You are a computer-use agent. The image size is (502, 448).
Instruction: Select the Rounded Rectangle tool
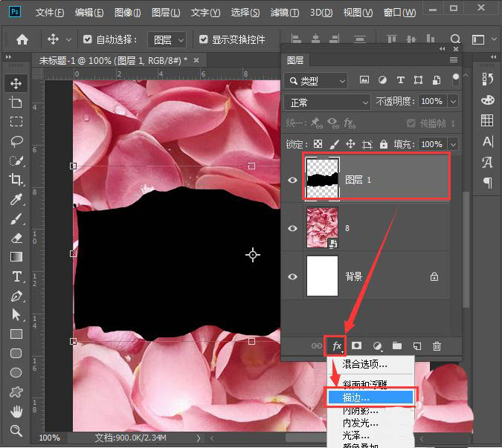click(16, 354)
